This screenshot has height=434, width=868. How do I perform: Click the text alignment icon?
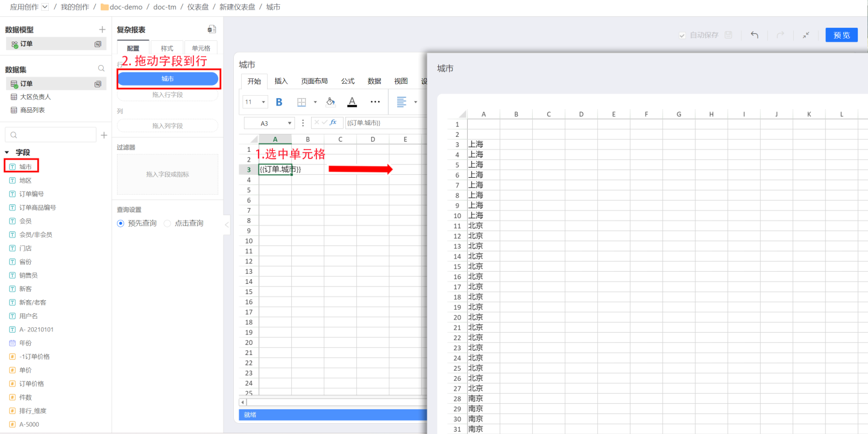[x=401, y=102]
